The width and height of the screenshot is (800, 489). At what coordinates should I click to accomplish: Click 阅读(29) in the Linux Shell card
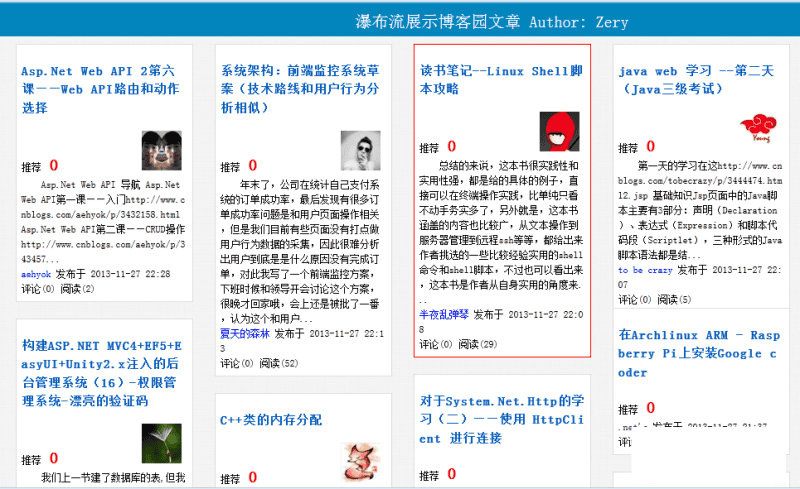(478, 345)
